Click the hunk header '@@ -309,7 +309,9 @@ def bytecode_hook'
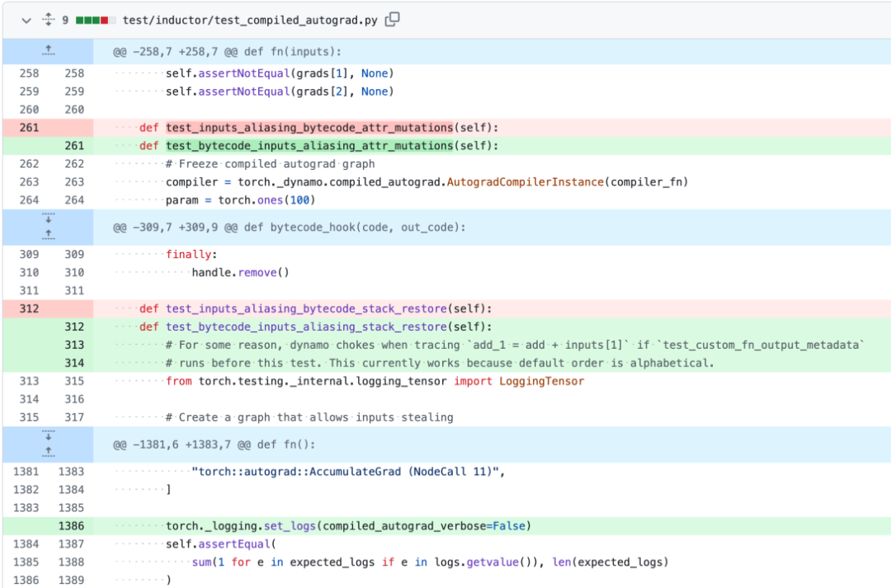Viewport: 891px width, 588px height. [290, 228]
